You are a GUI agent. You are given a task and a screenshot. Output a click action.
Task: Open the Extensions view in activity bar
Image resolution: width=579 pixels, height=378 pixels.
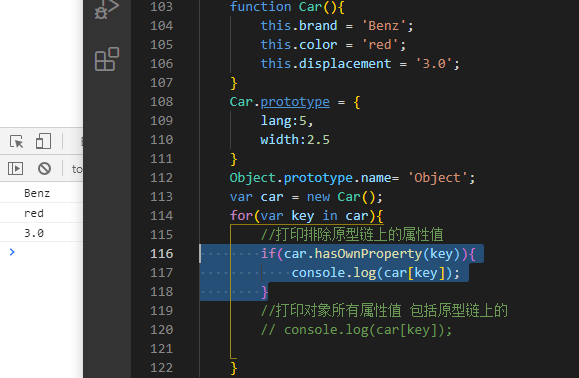(x=107, y=59)
